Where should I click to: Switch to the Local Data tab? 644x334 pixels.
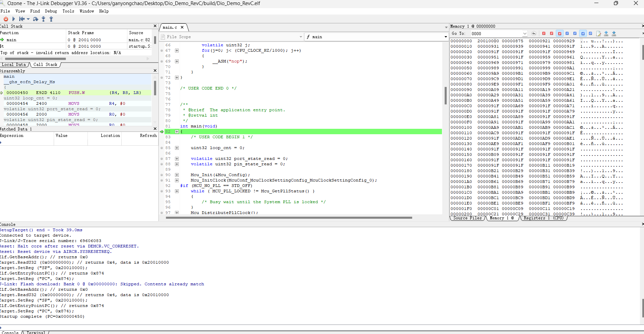(14, 65)
